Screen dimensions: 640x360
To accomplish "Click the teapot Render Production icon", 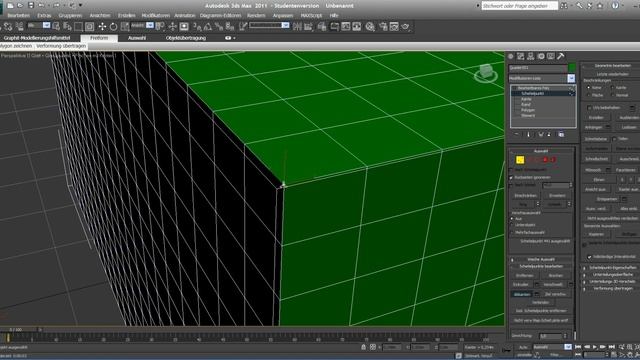I will point(405,27).
